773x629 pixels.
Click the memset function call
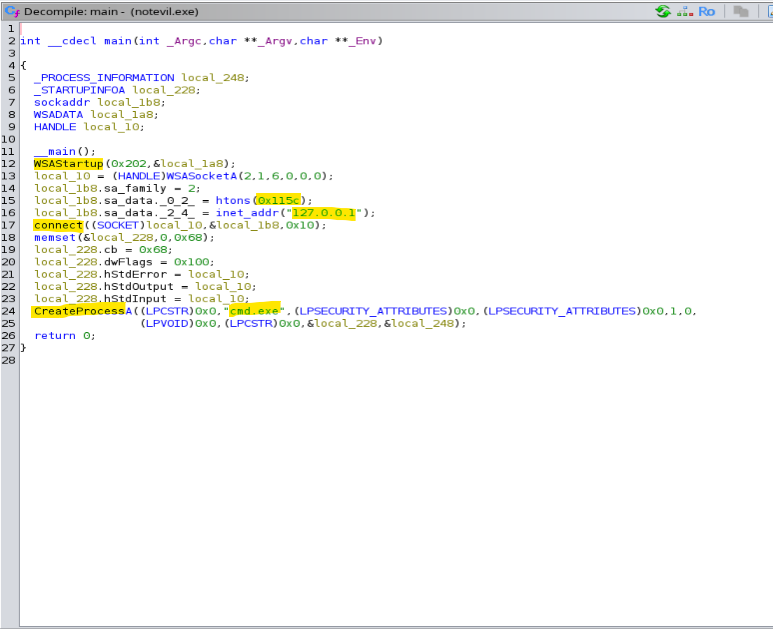coord(55,238)
